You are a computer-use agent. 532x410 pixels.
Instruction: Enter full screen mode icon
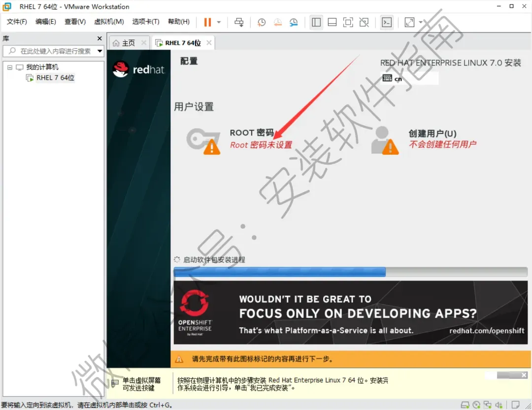point(348,22)
